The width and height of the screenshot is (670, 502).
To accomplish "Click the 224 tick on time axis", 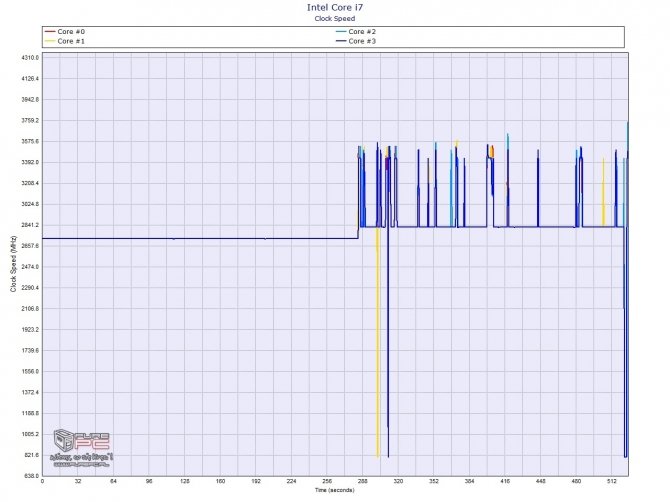I will pyautogui.click(x=291, y=481).
